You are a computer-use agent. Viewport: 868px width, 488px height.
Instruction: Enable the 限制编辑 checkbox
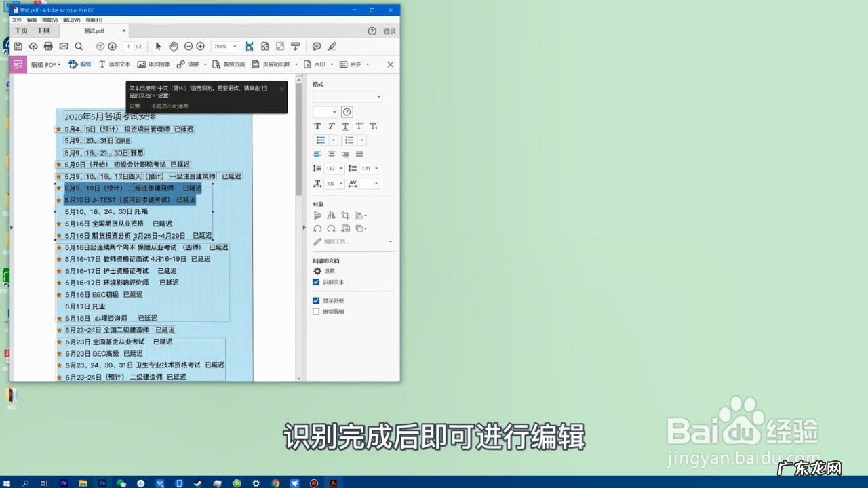tap(315, 311)
